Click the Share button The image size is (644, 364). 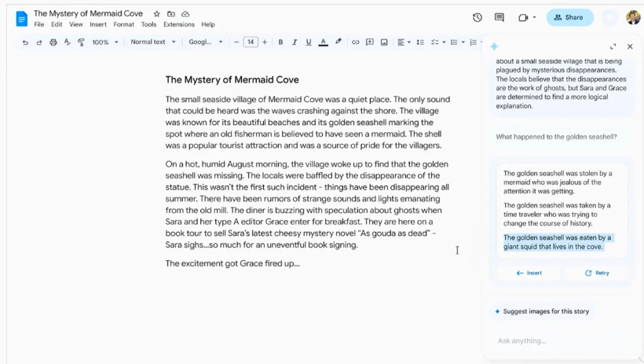(x=569, y=17)
